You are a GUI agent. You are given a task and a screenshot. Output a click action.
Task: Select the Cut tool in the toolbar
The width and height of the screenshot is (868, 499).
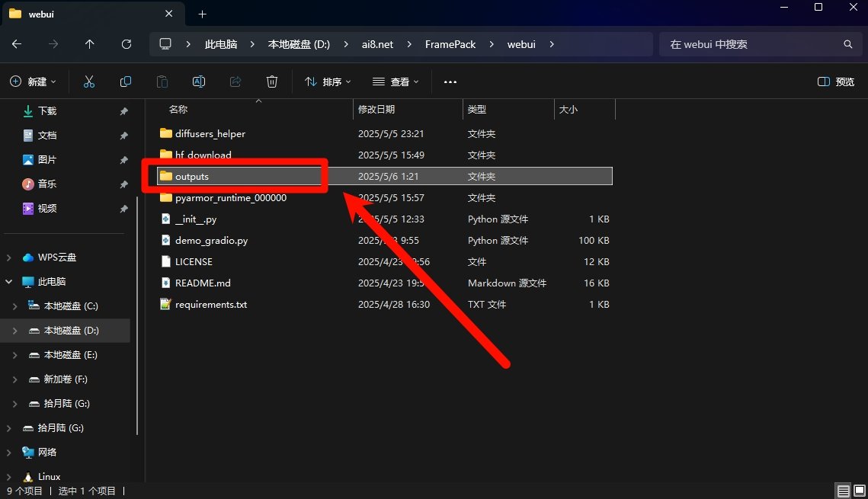pyautogui.click(x=88, y=82)
